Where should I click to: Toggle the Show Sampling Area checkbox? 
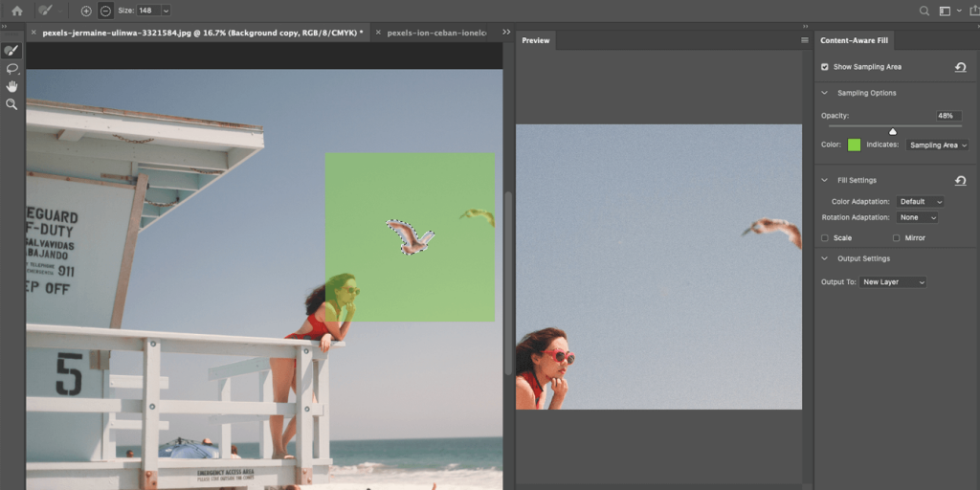coord(824,67)
